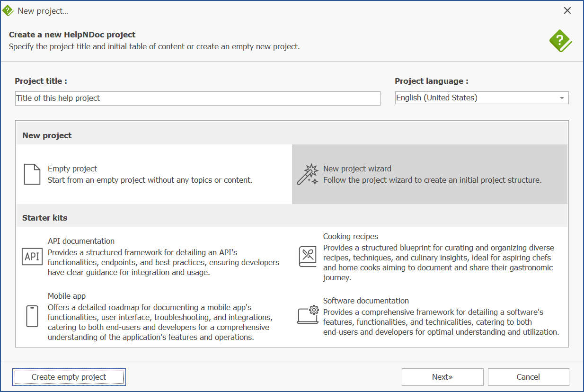Click the Software documentation description paragraph
Image resolution: width=584 pixels, height=392 pixels.
coord(441,322)
